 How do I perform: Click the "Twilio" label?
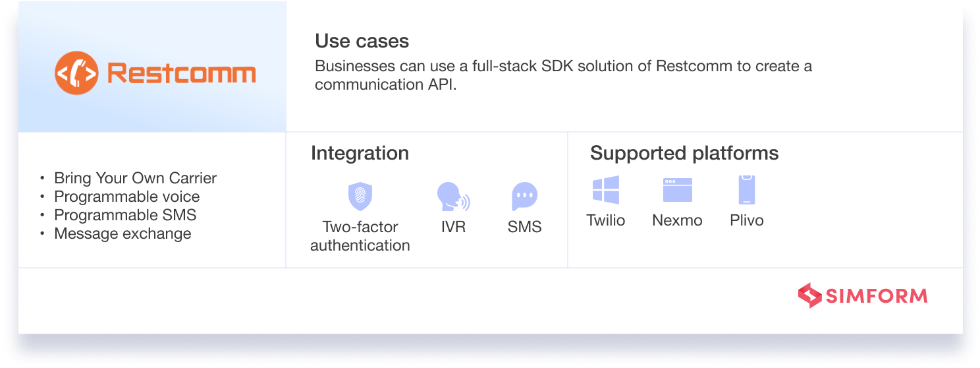pos(606,220)
